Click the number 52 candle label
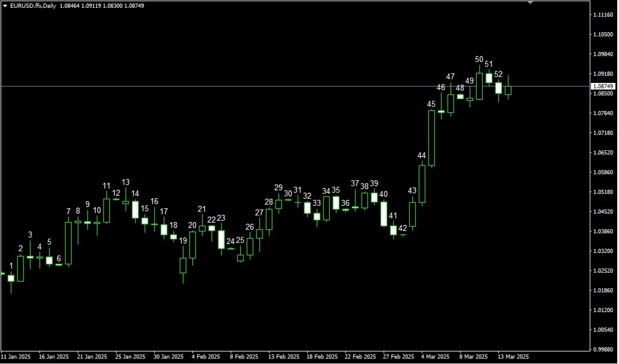This screenshot has height=364, width=619. 498,74
